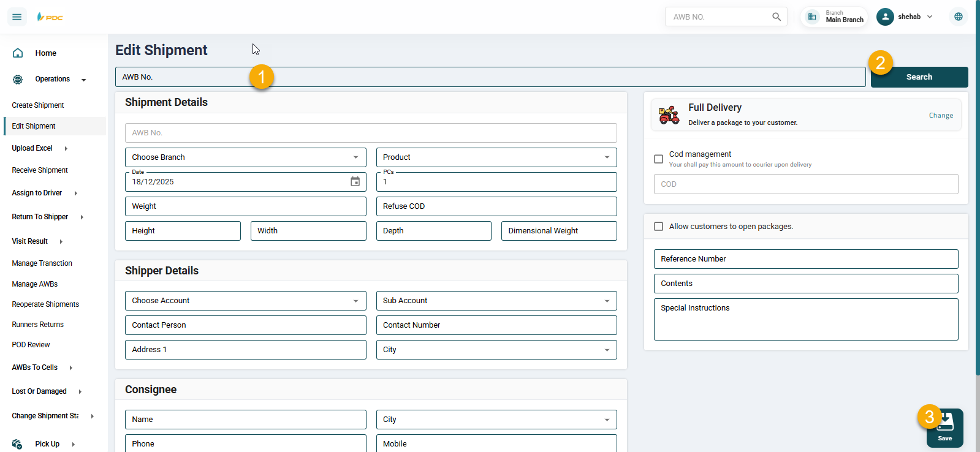The width and height of the screenshot is (980, 452).
Task: Click the Dimensional Weight field
Action: 559,231
